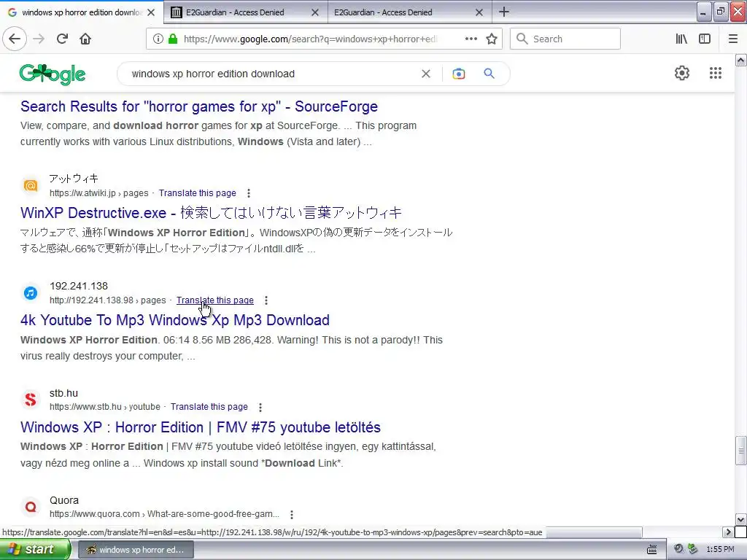Click the quora.com What-are-some-good-free-gam URL text

pos(164,514)
